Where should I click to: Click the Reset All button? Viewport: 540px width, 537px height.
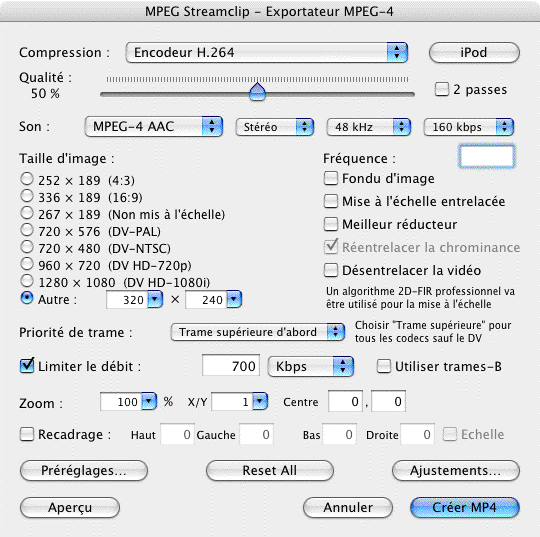coord(270,471)
